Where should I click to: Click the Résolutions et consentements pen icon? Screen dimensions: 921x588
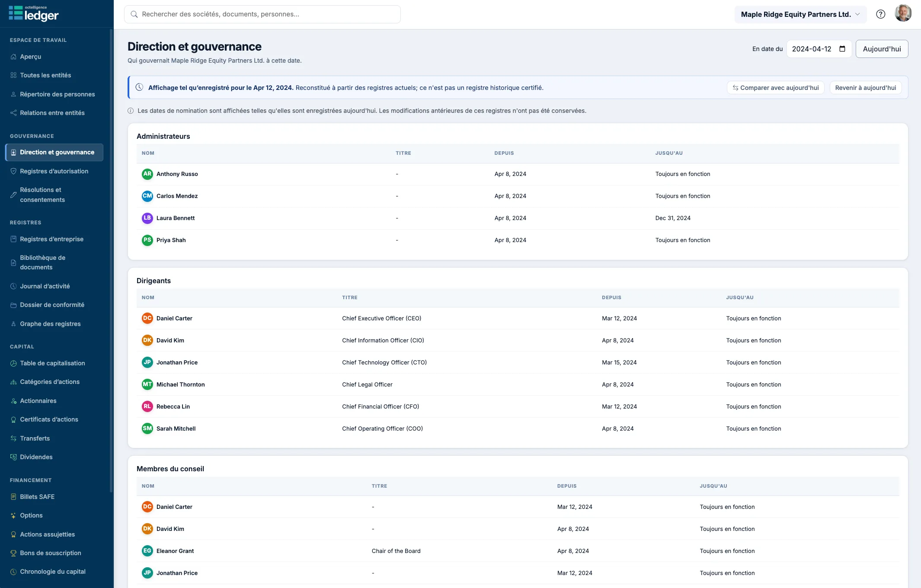tap(13, 195)
